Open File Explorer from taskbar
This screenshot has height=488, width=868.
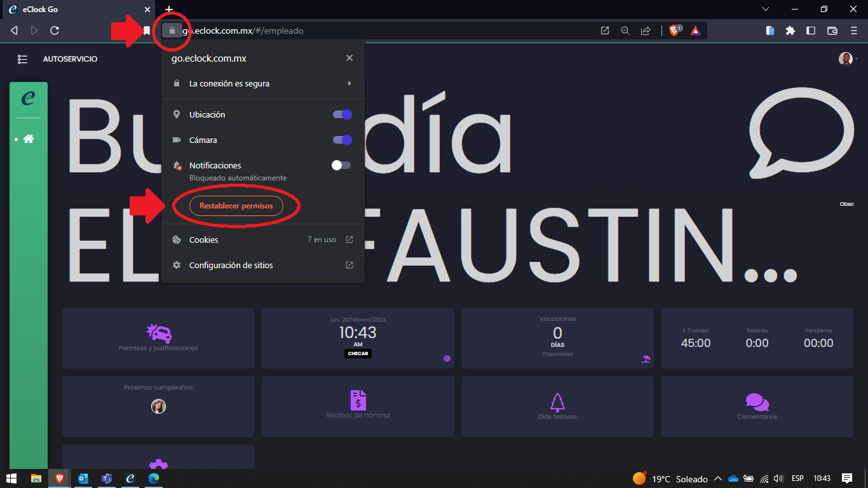(36, 478)
